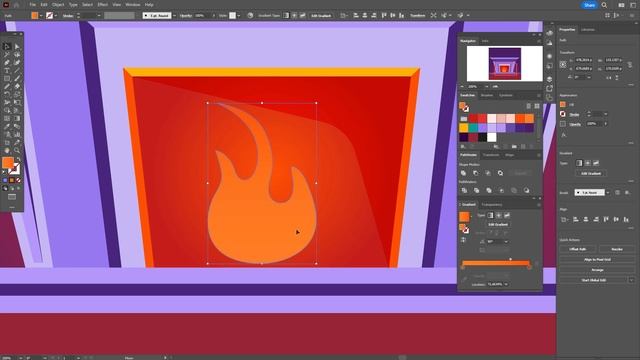Select linear gradient type in Gradient panel
The height and width of the screenshot is (360, 640).
tap(490, 215)
